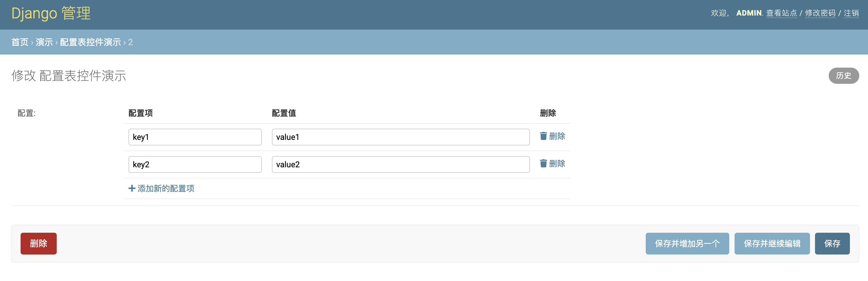The image size is (868, 281).
Task: Click the plus icon to add a config item
Action: pyautogui.click(x=132, y=188)
